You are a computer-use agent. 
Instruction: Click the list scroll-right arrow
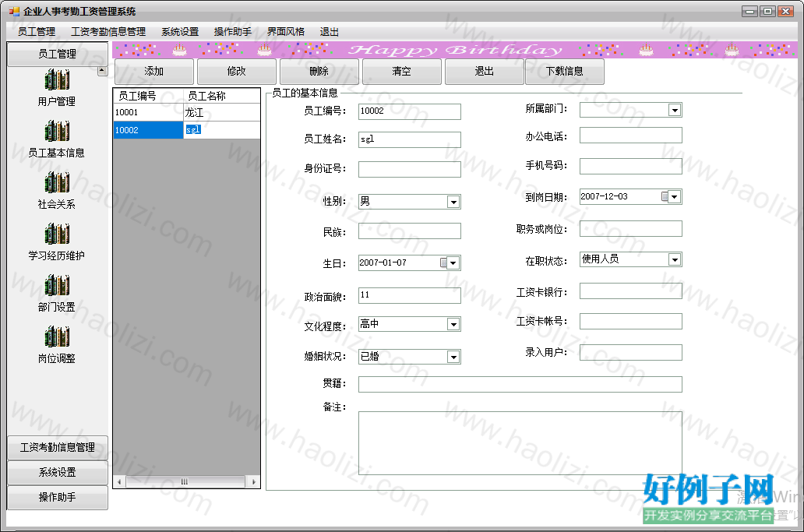click(253, 482)
